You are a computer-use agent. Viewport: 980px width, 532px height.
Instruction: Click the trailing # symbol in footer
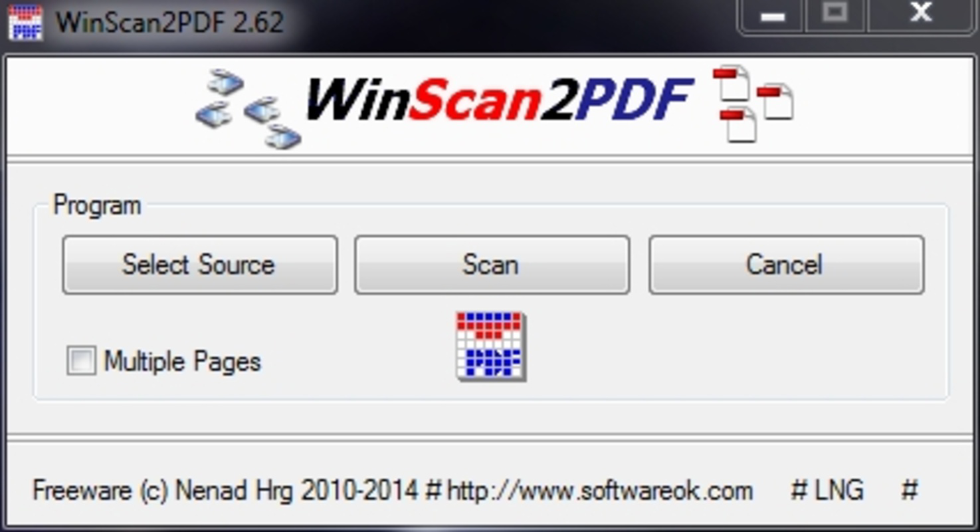point(910,491)
